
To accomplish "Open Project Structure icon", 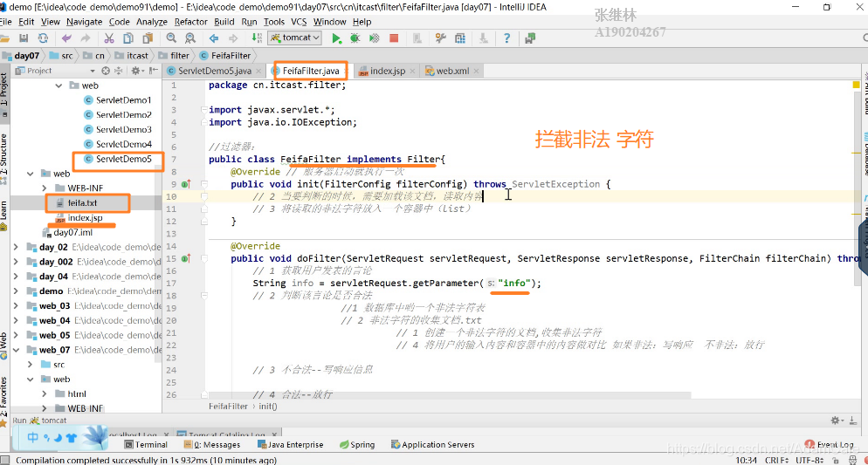I will [x=460, y=38].
